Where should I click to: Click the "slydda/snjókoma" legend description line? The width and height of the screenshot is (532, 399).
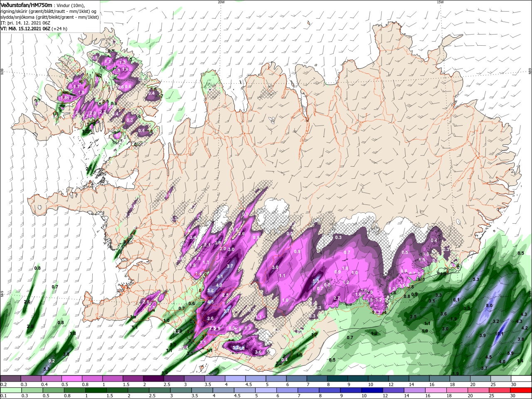point(49,17)
